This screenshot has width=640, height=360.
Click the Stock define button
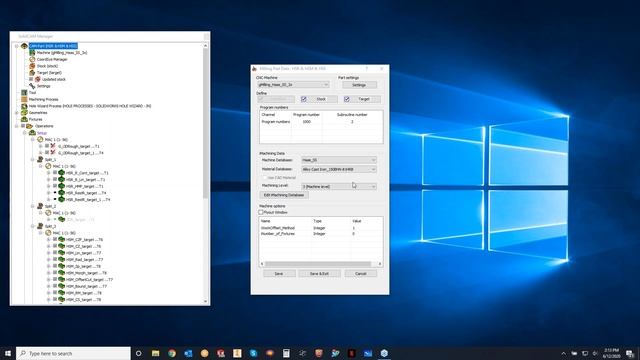322,99
